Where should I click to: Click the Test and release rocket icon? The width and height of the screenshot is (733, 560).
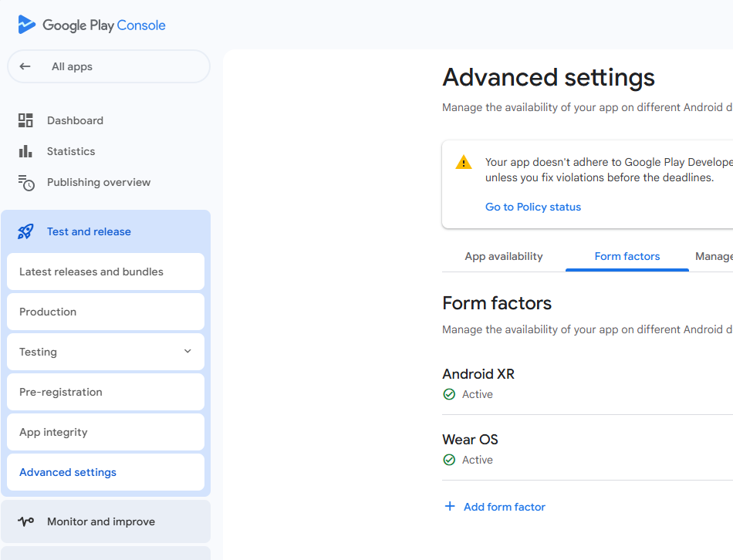(25, 231)
